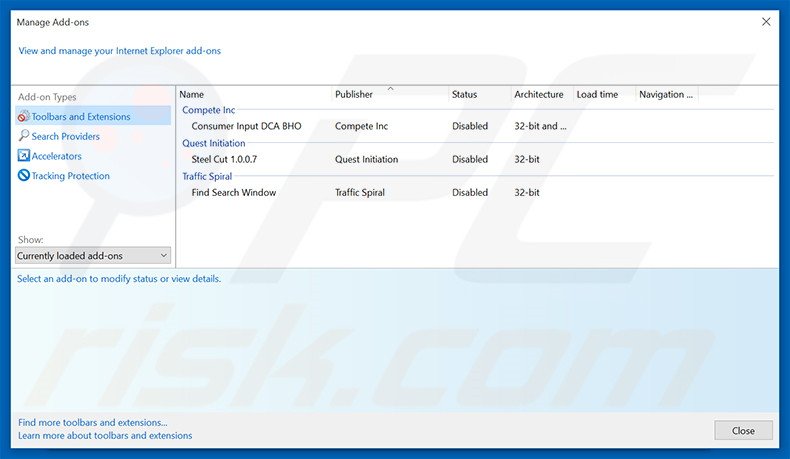The width and height of the screenshot is (790, 459).
Task: Click 32-bit cell in Find Search Window row
Action: 526,192
